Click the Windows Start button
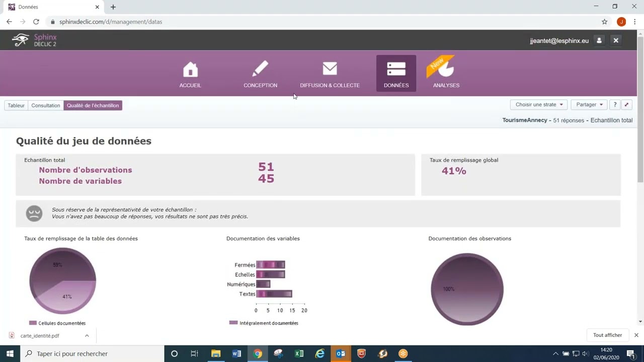 (10, 353)
